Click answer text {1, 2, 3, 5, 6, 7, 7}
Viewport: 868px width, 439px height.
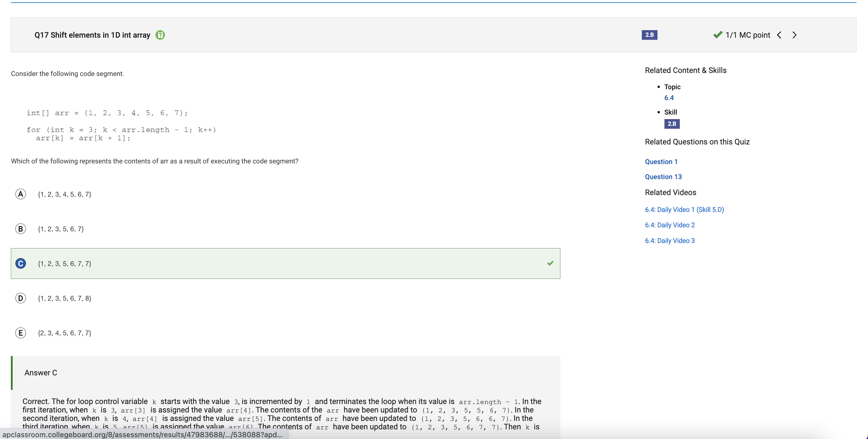(65, 264)
